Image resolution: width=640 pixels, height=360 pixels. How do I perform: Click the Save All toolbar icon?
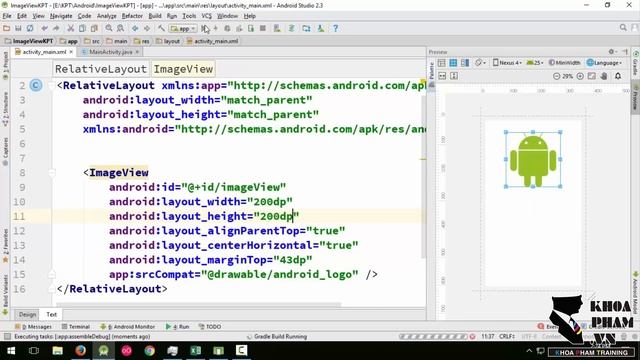pos(18,28)
